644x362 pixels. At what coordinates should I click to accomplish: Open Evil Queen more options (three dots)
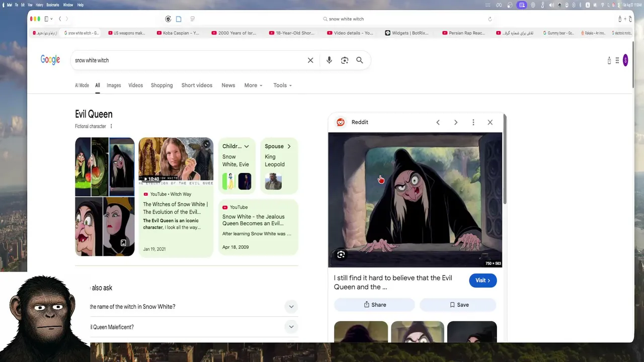pyautogui.click(x=111, y=126)
